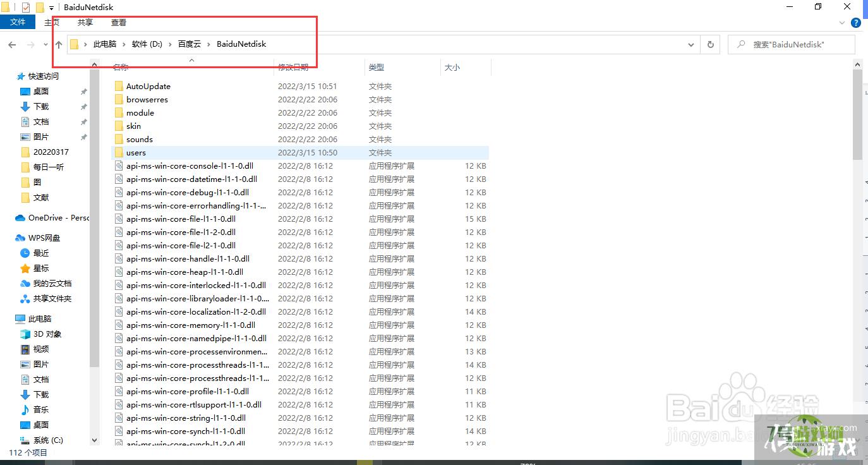Click inside the 搜索"BaiduNetdisk" search box
The height and width of the screenshot is (465, 868).
click(792, 44)
